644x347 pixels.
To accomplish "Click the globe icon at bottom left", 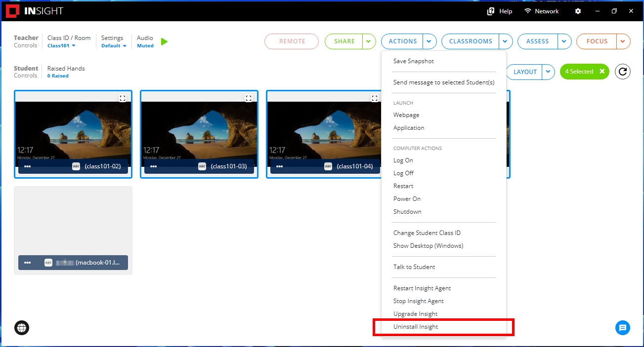I will click(x=22, y=328).
